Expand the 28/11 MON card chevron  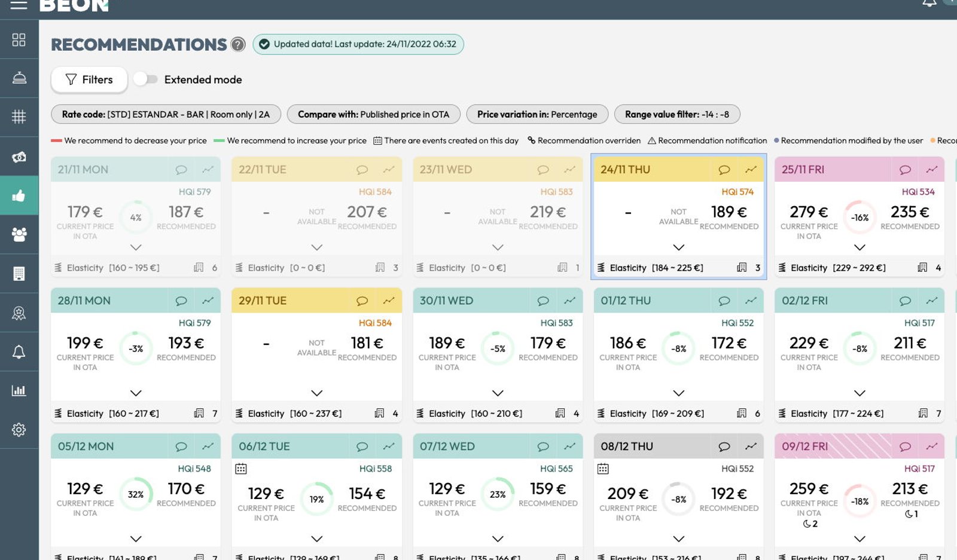(136, 393)
